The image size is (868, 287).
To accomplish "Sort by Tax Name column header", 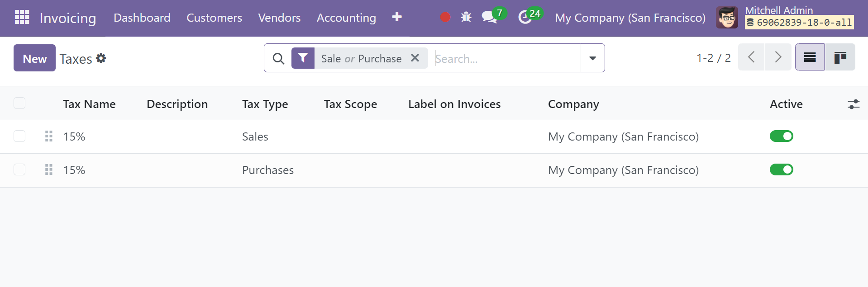I will (x=89, y=104).
